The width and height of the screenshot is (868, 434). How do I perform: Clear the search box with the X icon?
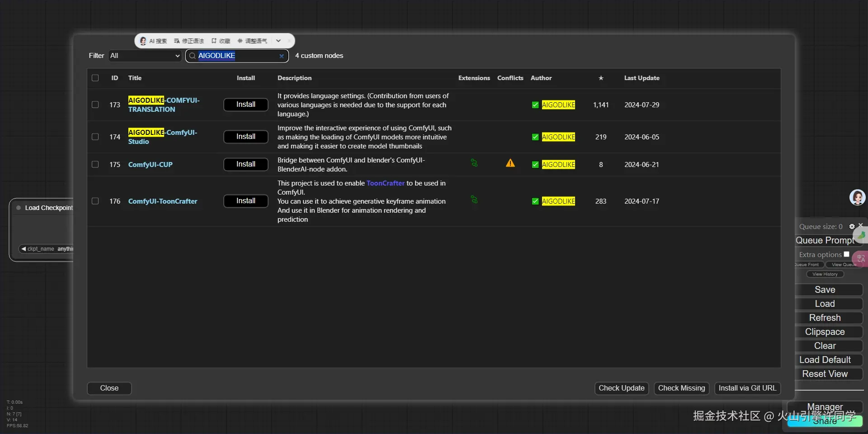[282, 56]
